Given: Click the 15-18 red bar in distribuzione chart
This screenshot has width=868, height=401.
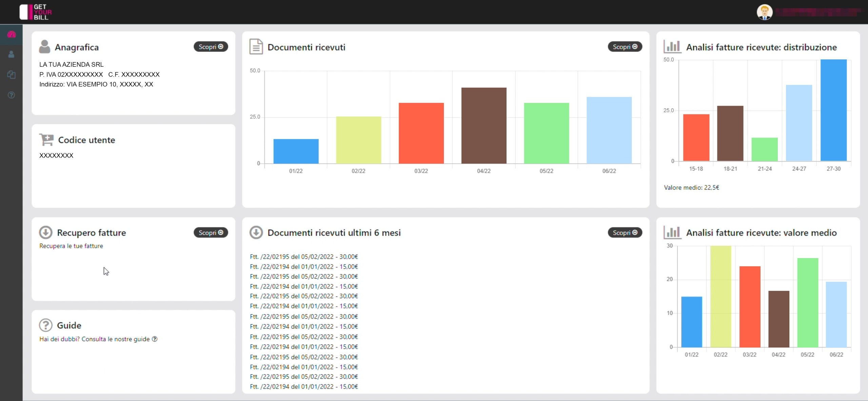Looking at the screenshot, I should pos(696,138).
